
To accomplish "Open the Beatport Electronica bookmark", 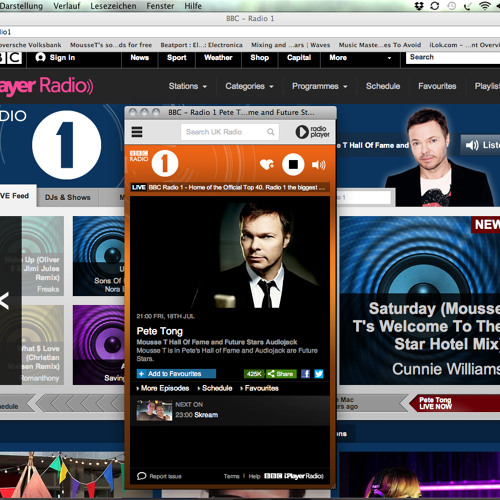I will click(x=201, y=45).
